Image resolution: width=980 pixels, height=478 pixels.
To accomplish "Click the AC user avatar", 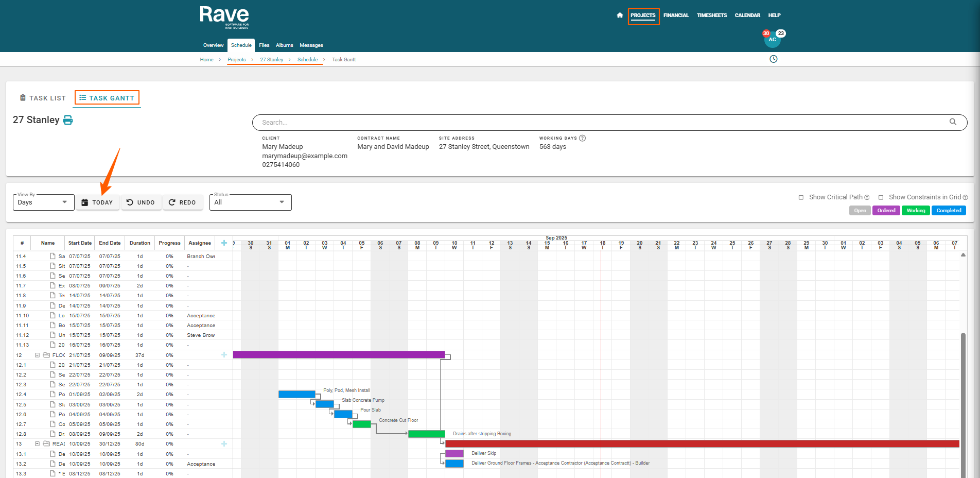I will 772,40.
